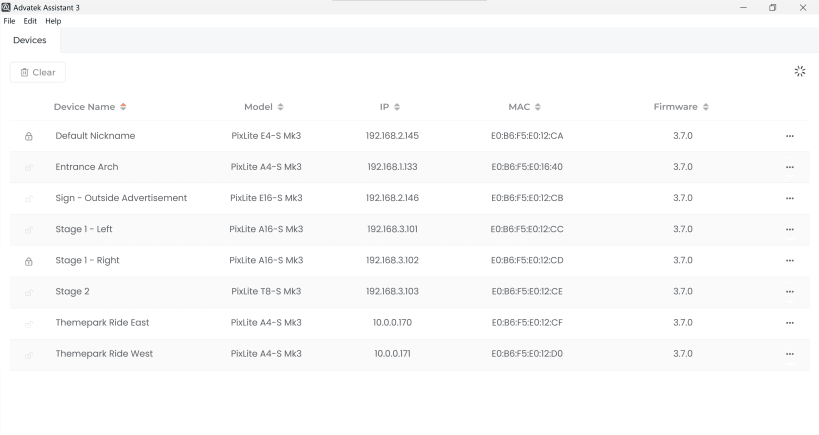Click the unlock icon for Stage 2

(29, 292)
